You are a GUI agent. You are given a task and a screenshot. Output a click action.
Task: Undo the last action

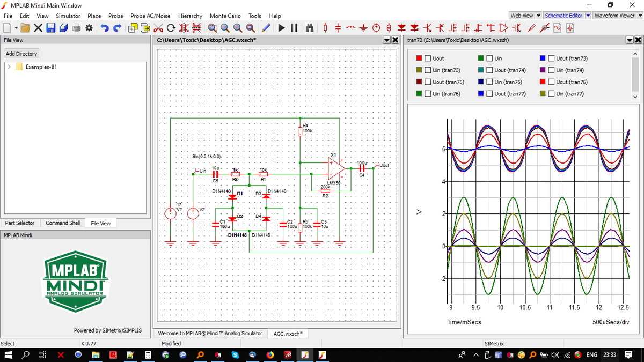click(105, 28)
